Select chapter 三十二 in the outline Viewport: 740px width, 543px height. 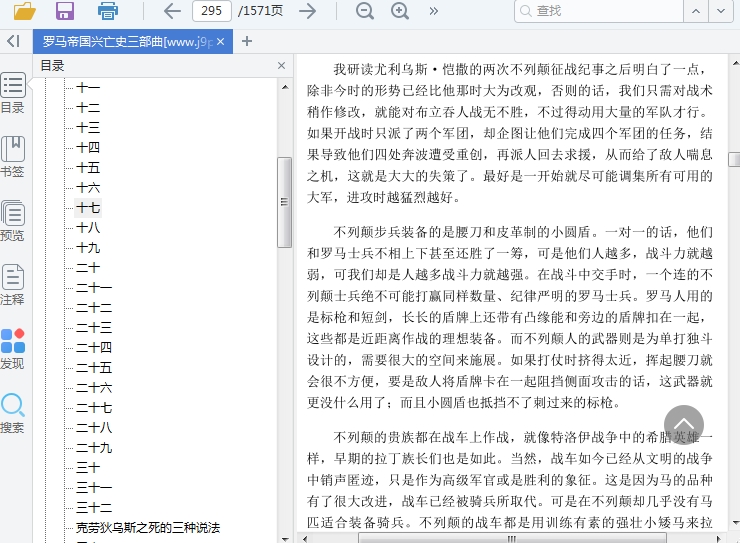[x=94, y=508]
